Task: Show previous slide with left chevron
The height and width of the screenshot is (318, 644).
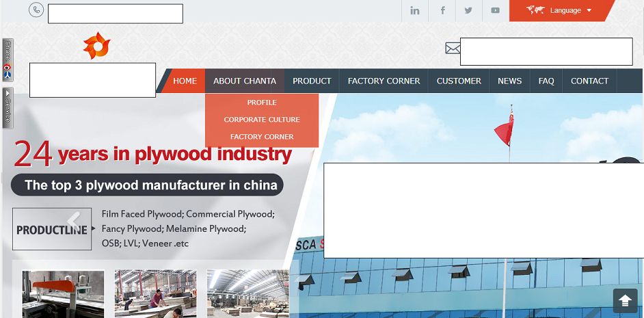Action: pyautogui.click(x=74, y=220)
